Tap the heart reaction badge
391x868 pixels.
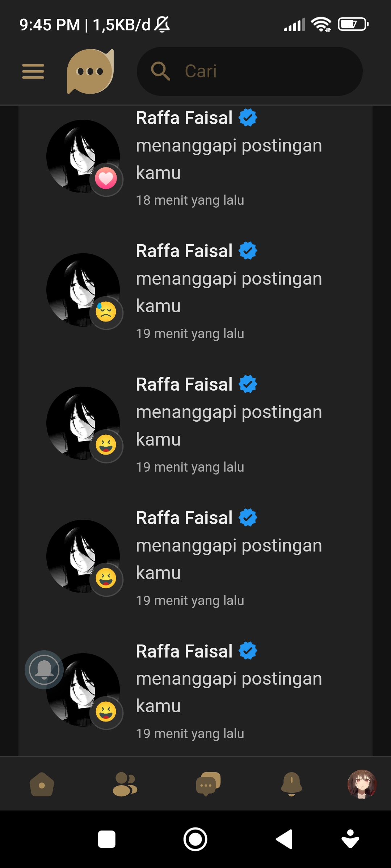[x=106, y=179]
